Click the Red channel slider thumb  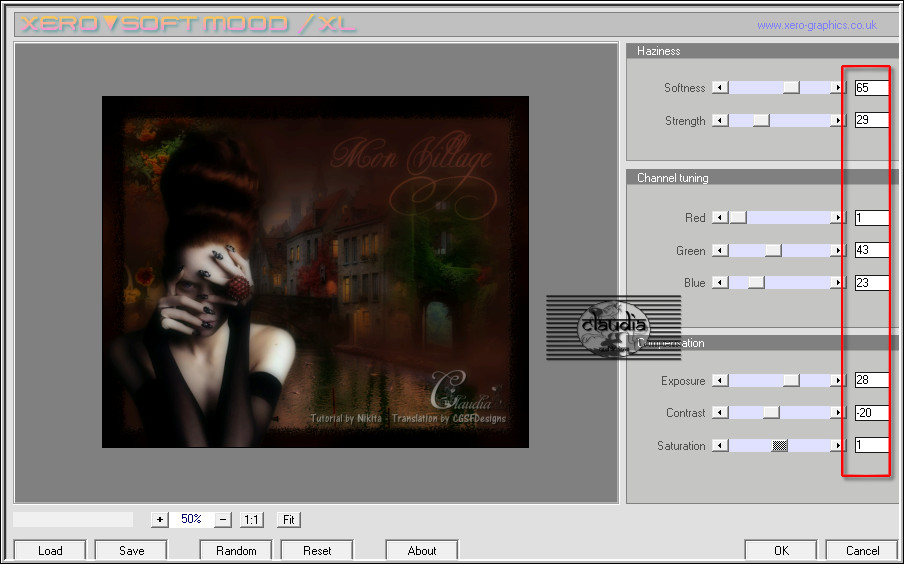pyautogui.click(x=738, y=217)
